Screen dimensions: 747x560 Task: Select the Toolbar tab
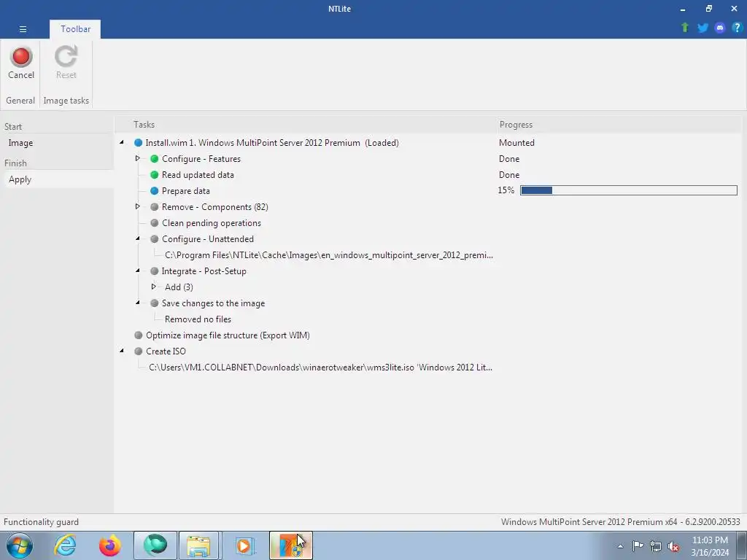coord(75,29)
